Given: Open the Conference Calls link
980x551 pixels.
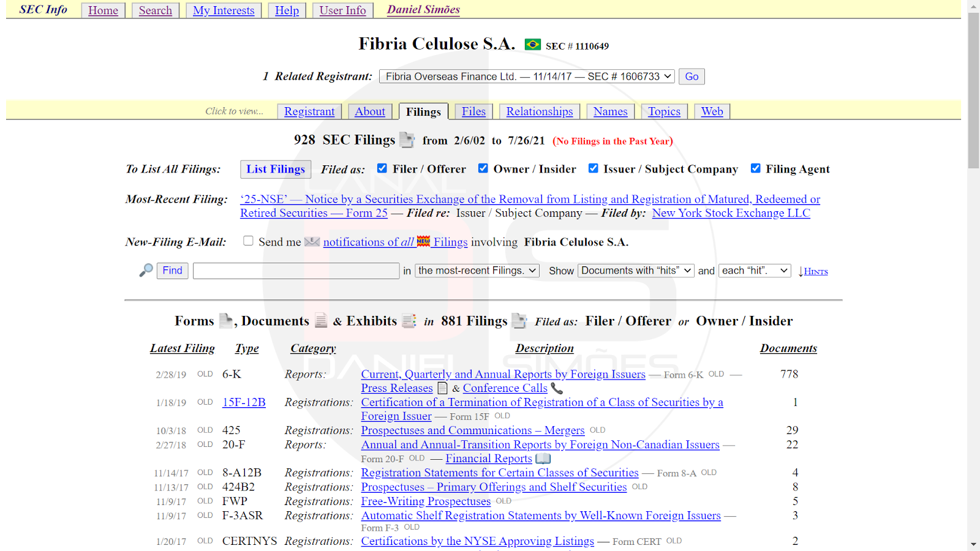Looking at the screenshot, I should click(x=505, y=388).
